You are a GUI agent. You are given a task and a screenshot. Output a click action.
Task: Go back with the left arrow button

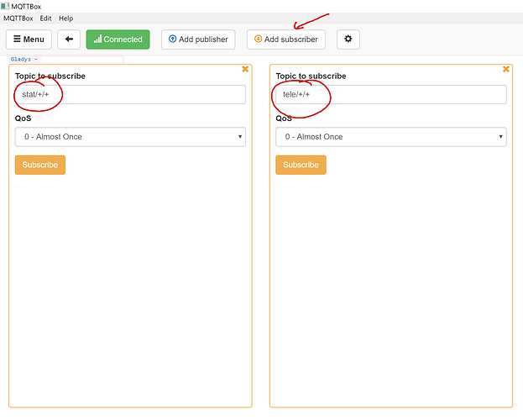coord(69,39)
